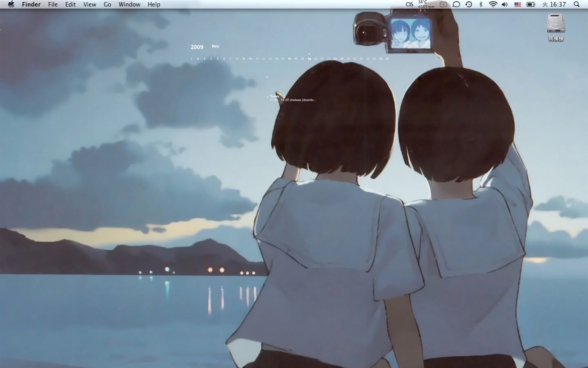Image resolution: width=588 pixels, height=368 pixels.
Task: Select day 17 in the calendar strip
Action: pos(296,59)
